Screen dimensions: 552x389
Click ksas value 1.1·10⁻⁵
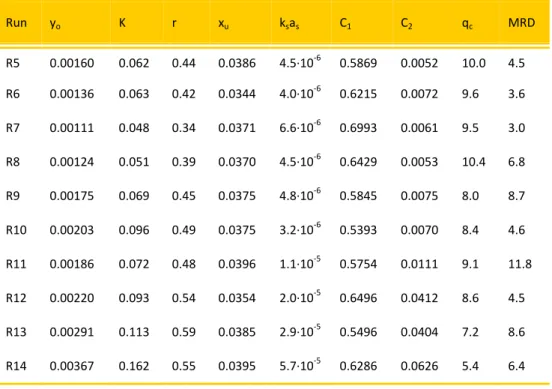tap(300, 263)
